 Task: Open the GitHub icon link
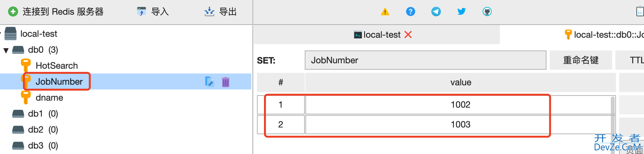point(487,12)
